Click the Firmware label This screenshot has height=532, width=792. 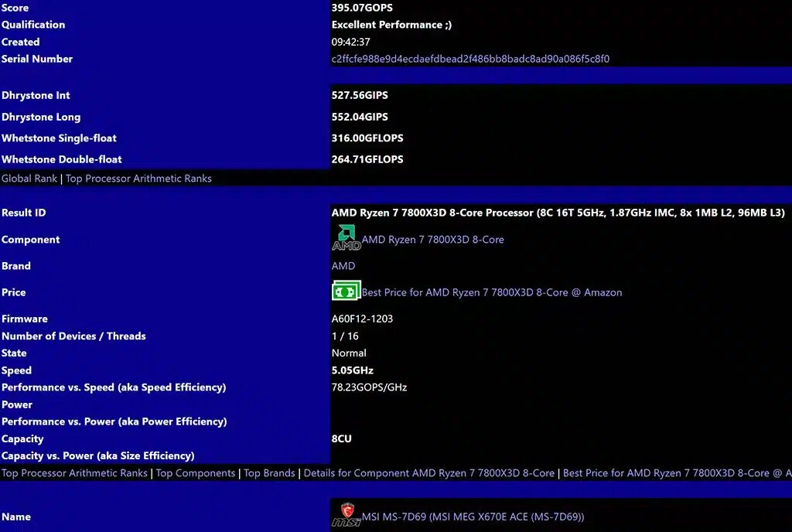pyautogui.click(x=25, y=319)
